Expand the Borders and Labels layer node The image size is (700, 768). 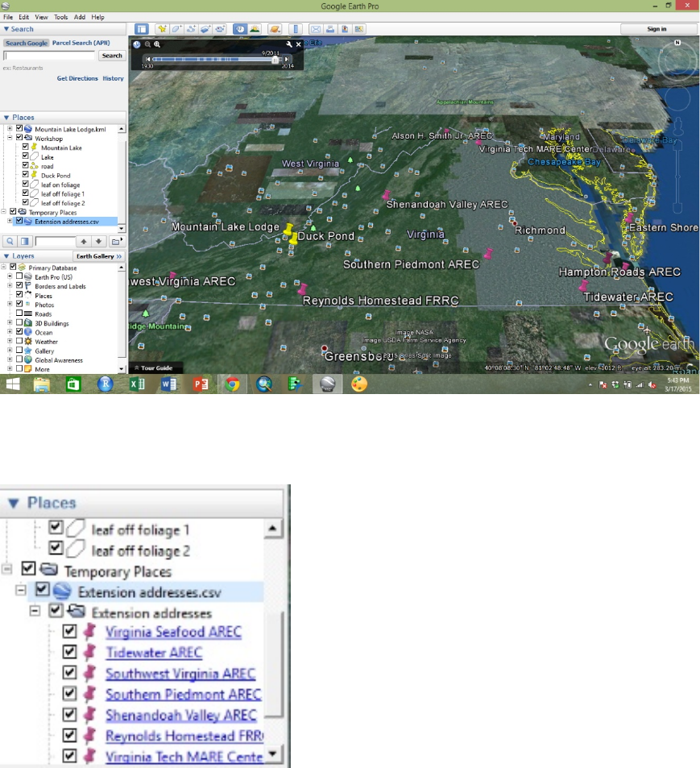pos(10,285)
